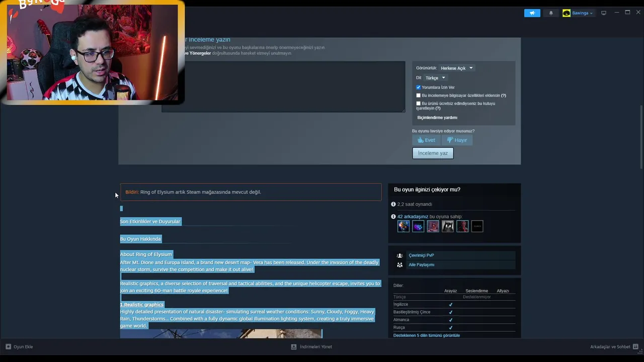This screenshot has height=362, width=644.
Task: Click the İngilizce language row
Action: pos(454,305)
